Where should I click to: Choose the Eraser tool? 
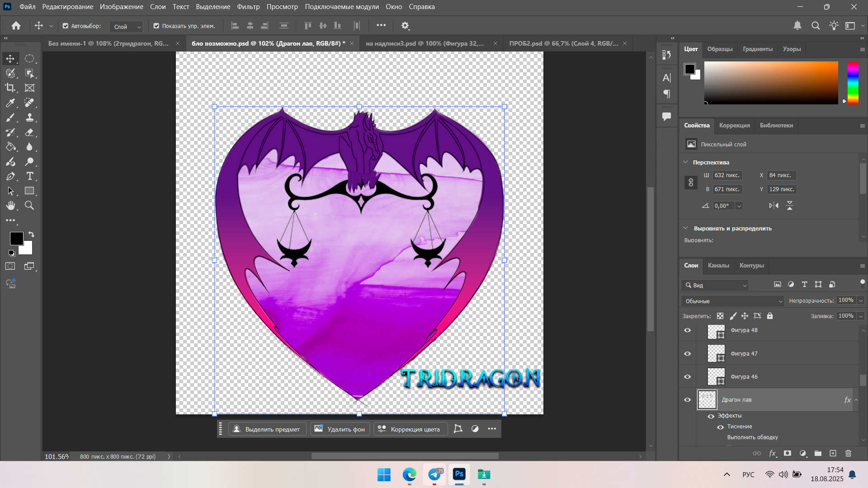[x=30, y=132]
